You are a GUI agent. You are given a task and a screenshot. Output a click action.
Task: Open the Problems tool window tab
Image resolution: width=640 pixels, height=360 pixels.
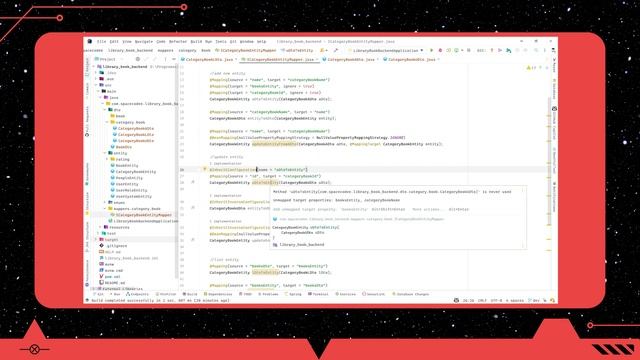click(x=268, y=294)
